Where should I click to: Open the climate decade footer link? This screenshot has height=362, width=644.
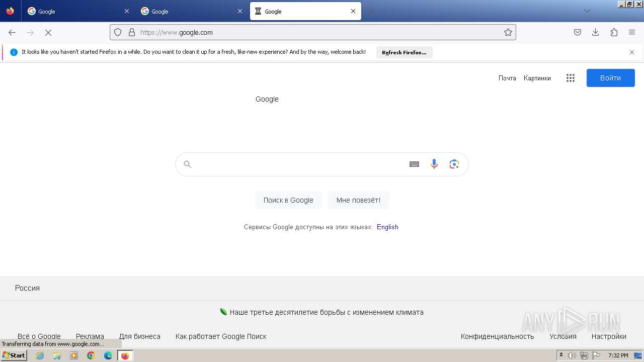[x=327, y=312]
